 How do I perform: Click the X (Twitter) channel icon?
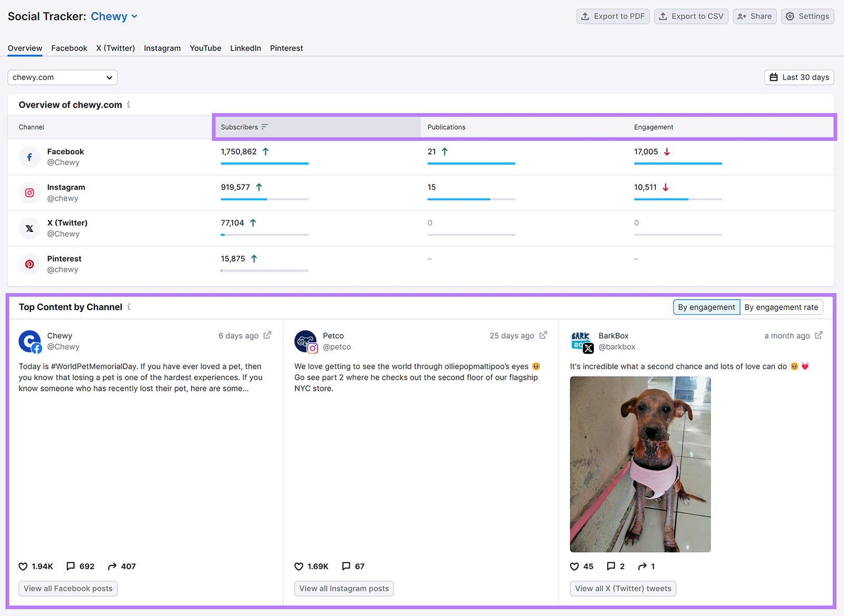(30, 228)
